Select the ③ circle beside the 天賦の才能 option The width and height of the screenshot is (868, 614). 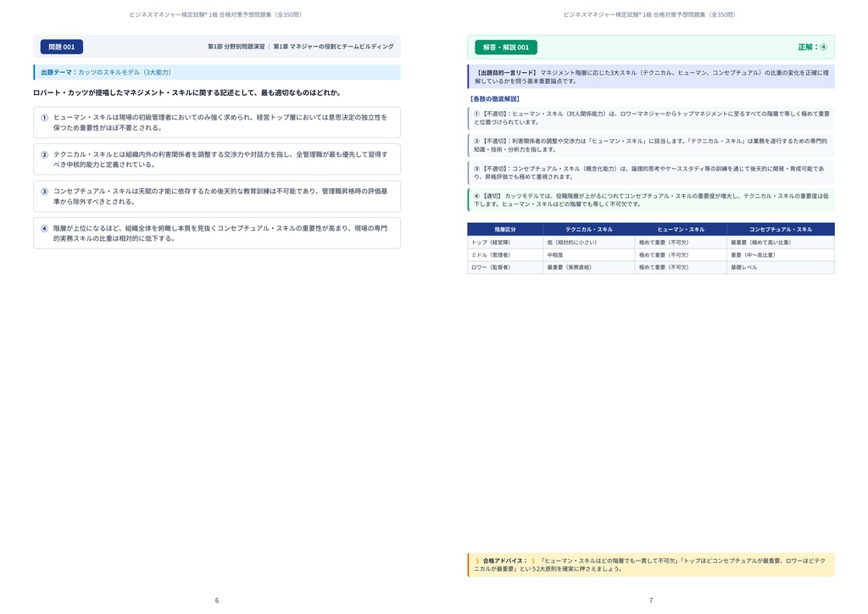pos(44,192)
